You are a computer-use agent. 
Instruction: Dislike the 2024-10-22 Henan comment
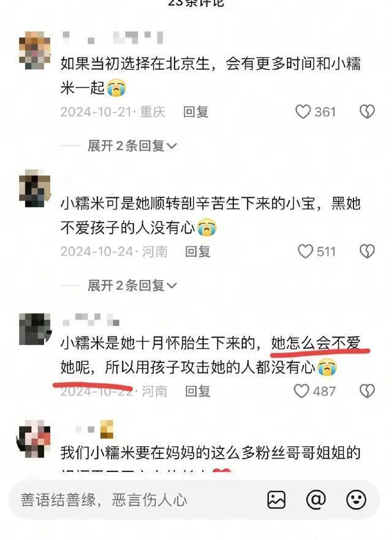pos(367,391)
